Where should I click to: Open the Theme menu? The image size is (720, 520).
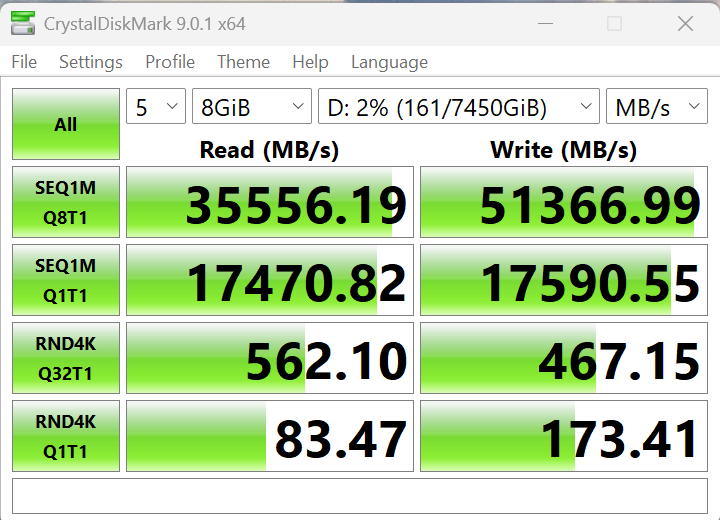coord(243,62)
